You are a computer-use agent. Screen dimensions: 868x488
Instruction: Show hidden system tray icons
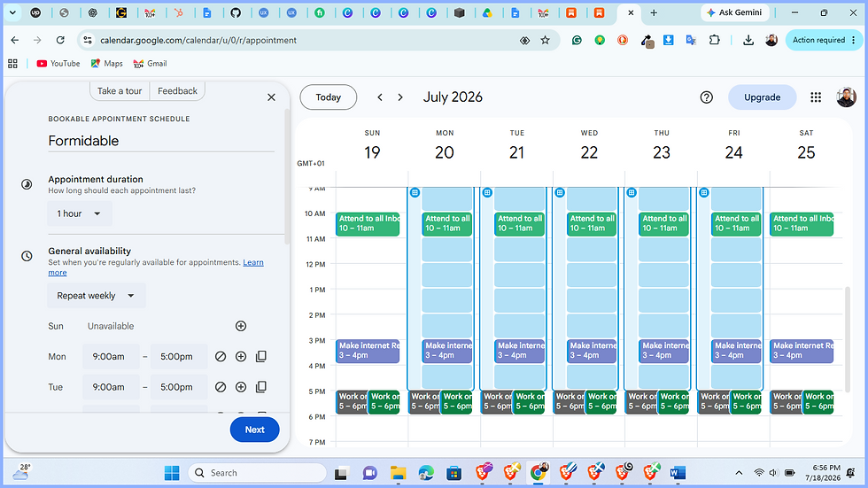[x=739, y=473]
